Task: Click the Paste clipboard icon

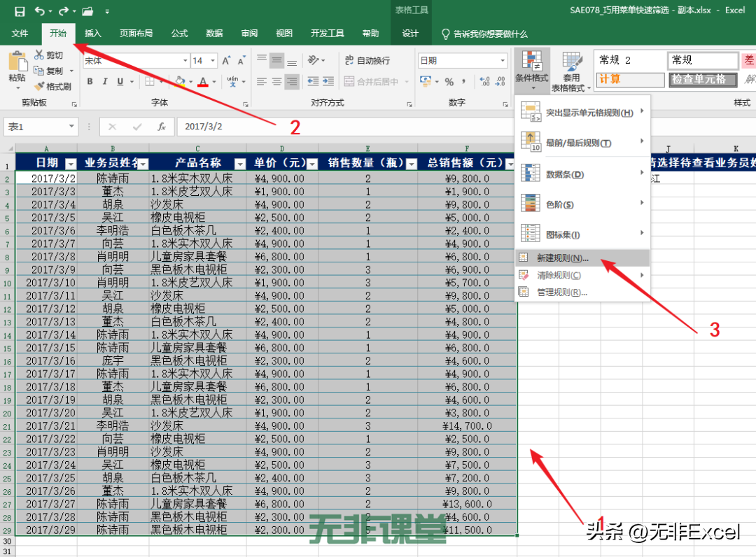Action: tap(17, 63)
